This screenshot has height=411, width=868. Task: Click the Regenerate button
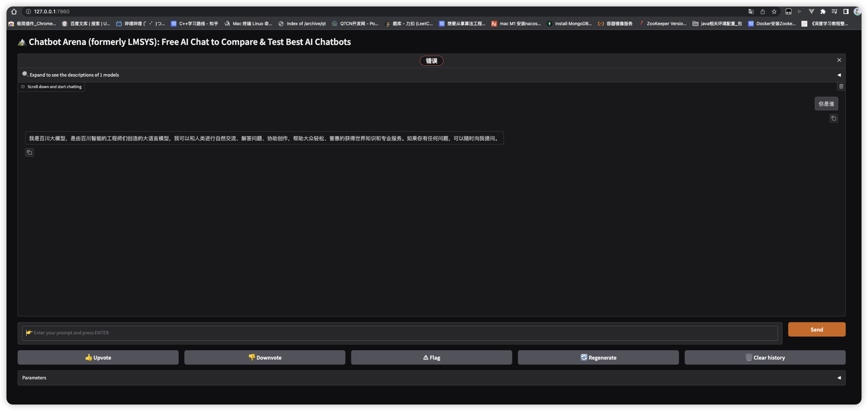coord(598,357)
